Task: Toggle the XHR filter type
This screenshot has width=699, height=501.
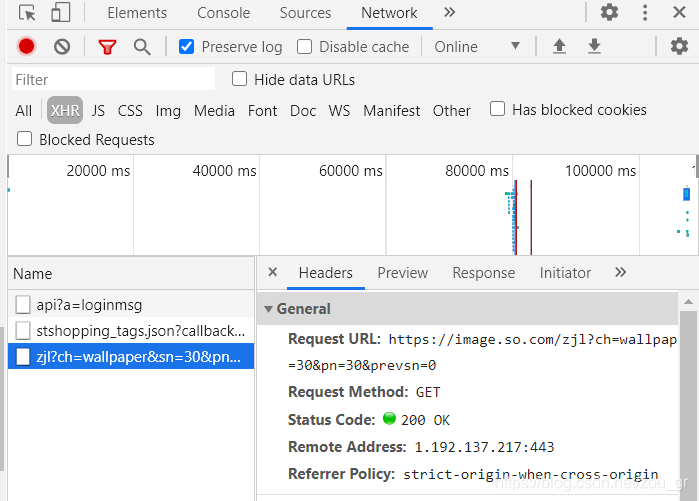Action: click(65, 110)
